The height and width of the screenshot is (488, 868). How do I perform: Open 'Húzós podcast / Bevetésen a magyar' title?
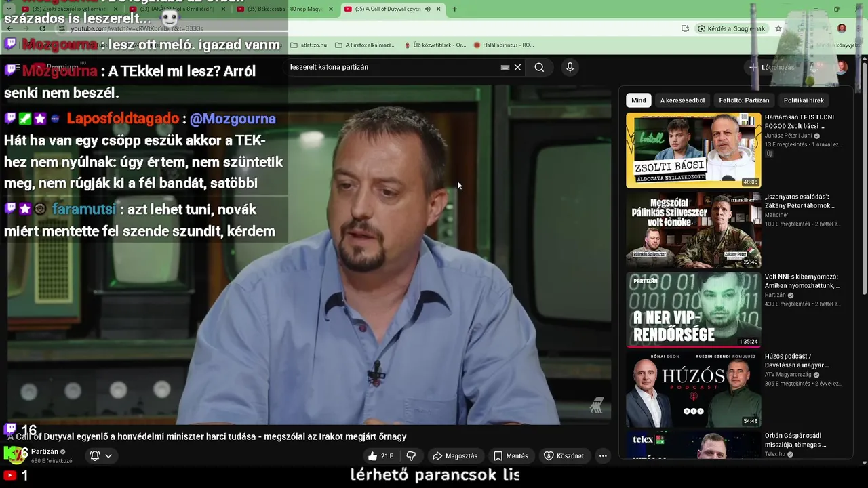coord(797,361)
